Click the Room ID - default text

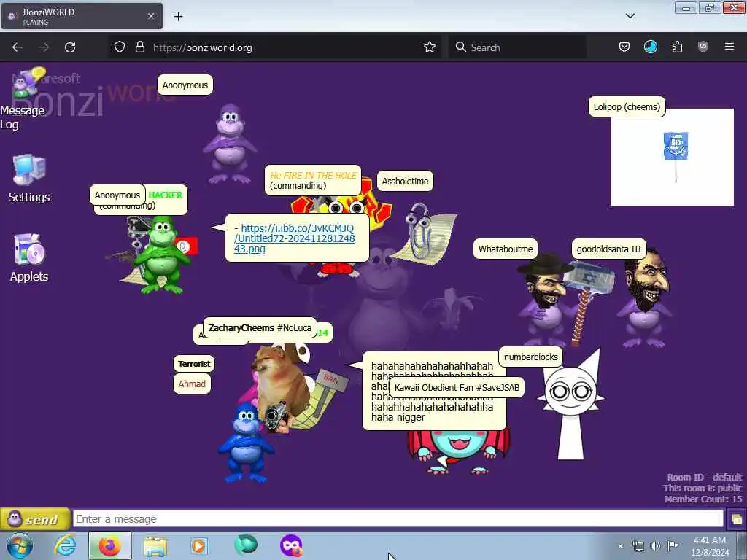(704, 477)
